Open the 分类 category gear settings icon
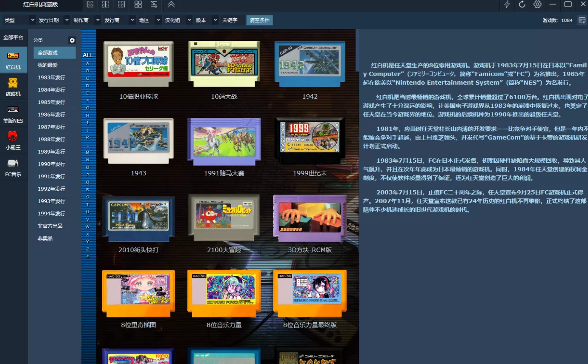 72,40
